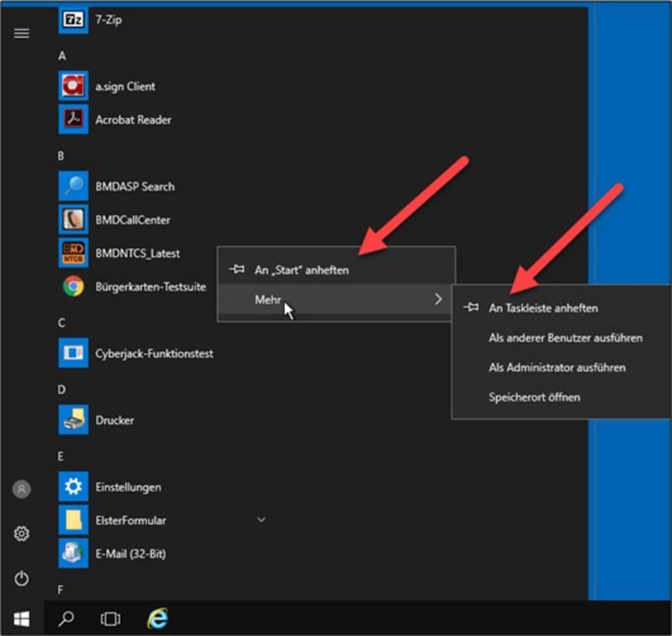
Task: Open the Drucker printer icon
Action: point(73,420)
